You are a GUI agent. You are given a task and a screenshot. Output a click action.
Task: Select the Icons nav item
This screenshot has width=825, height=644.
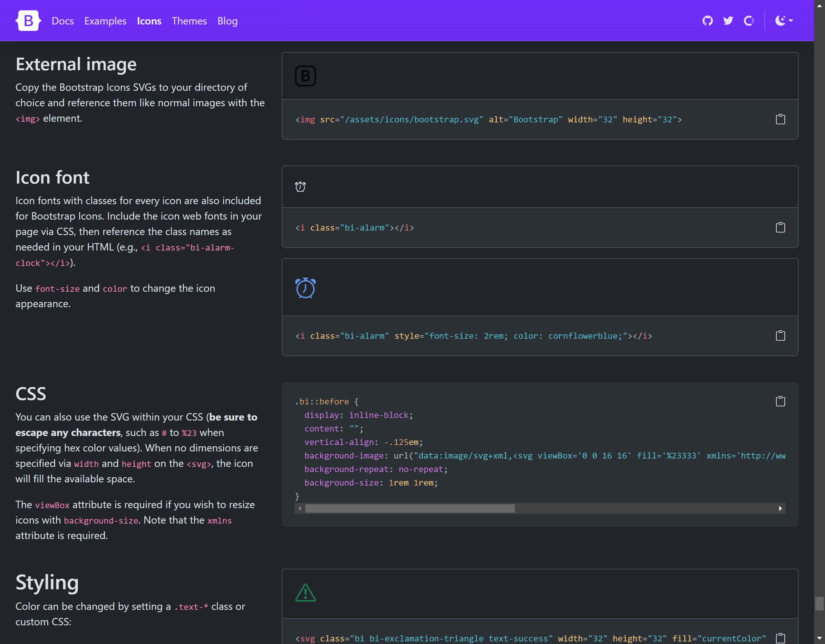[x=149, y=21]
